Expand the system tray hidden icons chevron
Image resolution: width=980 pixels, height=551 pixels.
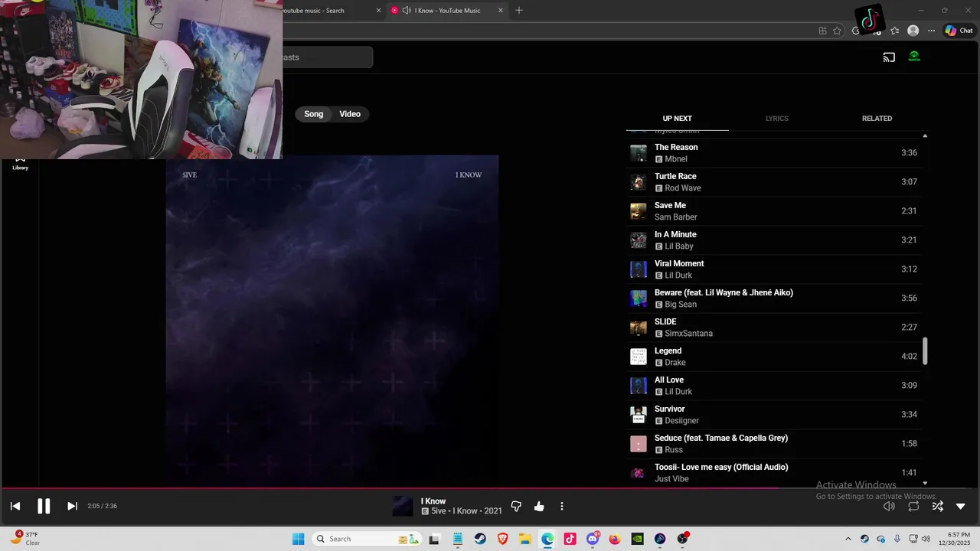coord(848,539)
